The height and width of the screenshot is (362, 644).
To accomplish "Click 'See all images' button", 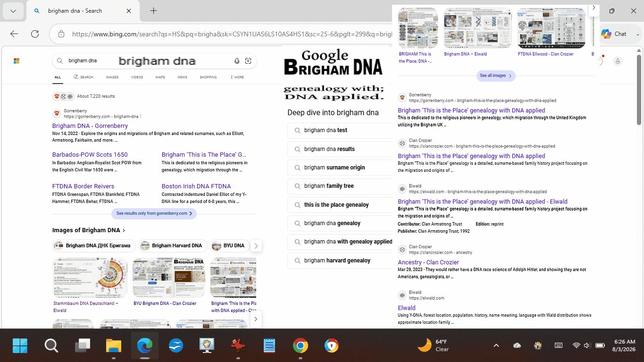I will (495, 76).
